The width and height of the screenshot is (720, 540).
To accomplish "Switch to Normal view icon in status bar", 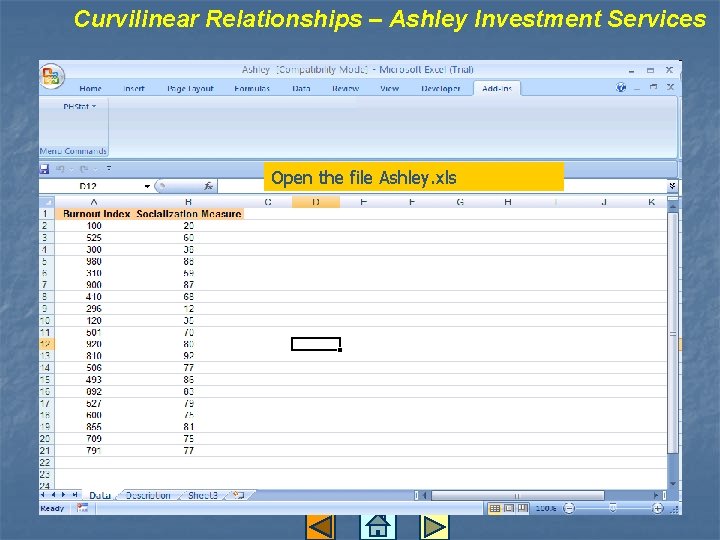I will [495, 508].
